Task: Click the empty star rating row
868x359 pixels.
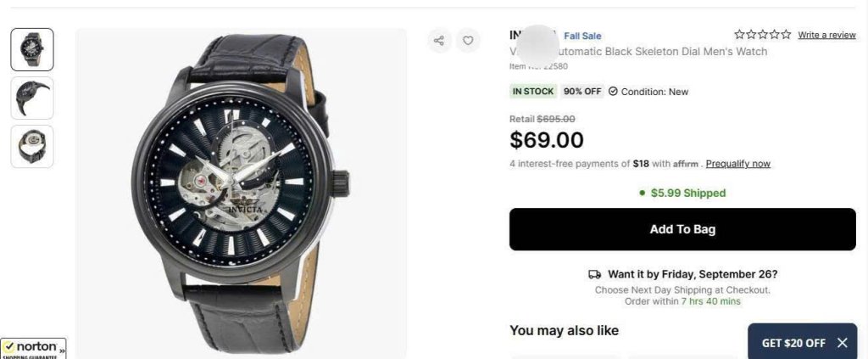Action: [763, 35]
